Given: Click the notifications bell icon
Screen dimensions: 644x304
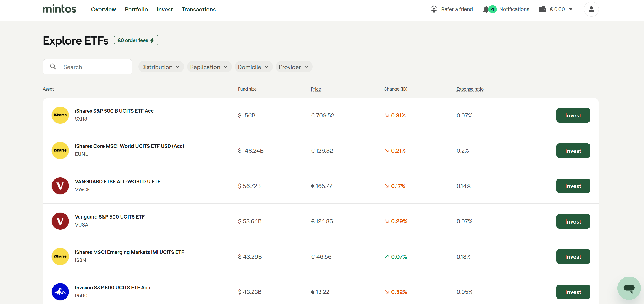Looking at the screenshot, I should (x=486, y=9).
